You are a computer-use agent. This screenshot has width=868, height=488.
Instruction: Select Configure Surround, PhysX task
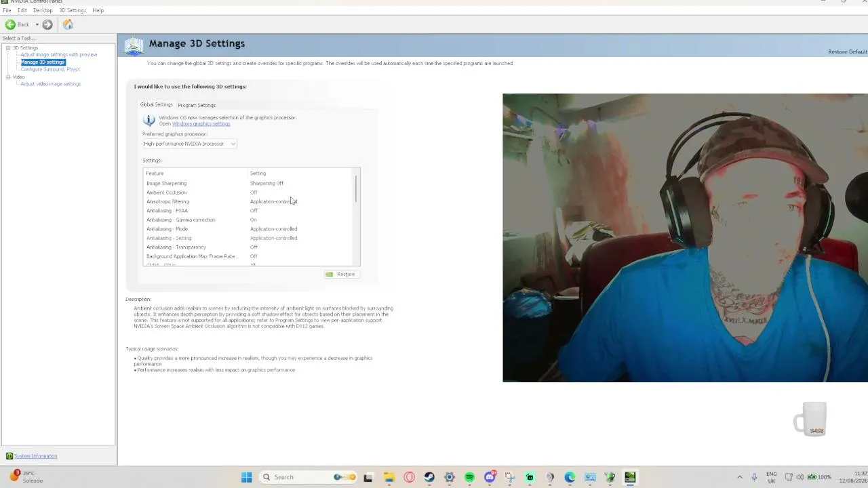(50, 69)
